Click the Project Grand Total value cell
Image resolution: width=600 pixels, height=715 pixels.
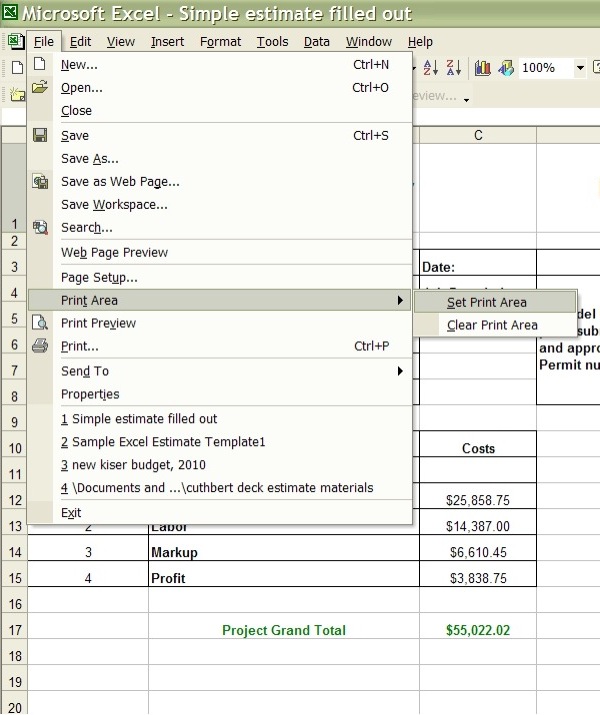477,630
